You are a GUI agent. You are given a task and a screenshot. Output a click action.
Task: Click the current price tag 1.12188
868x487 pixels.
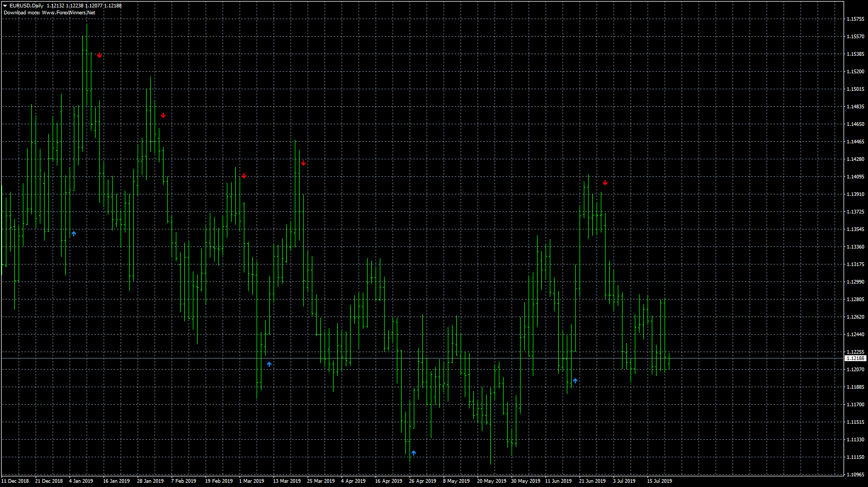(855, 358)
